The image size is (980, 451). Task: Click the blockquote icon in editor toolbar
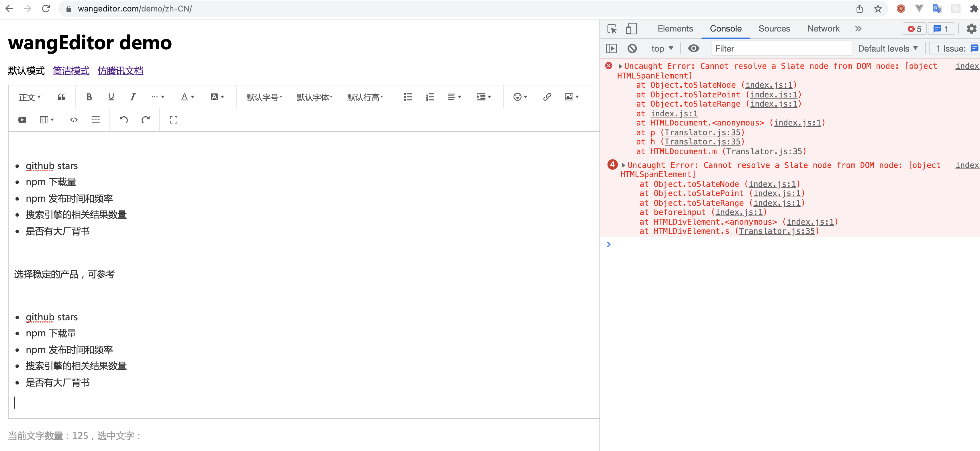tap(61, 97)
